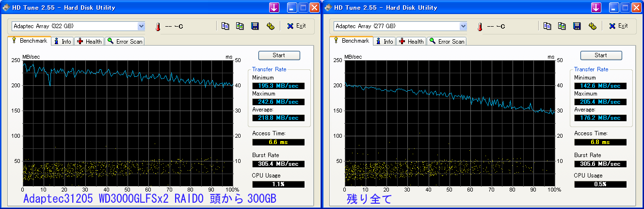Open Error Scan tab in 277 GB window
Image resolution: width=644 pixels, height=209 pixels.
click(x=447, y=41)
